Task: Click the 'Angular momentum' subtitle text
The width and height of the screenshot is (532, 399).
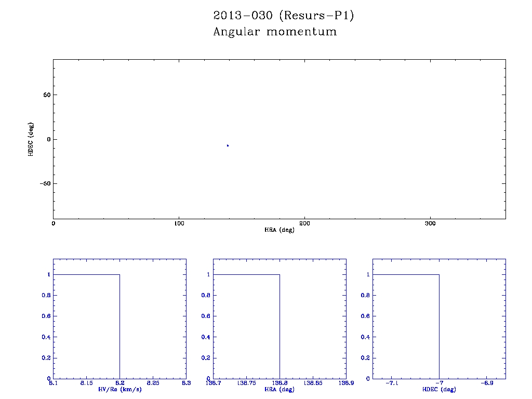Action: pos(275,32)
